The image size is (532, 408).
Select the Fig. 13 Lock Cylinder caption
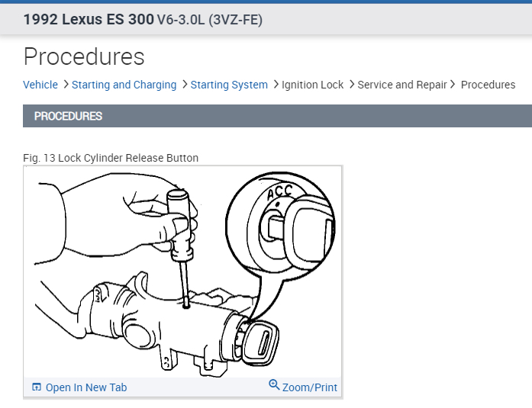[111, 158]
